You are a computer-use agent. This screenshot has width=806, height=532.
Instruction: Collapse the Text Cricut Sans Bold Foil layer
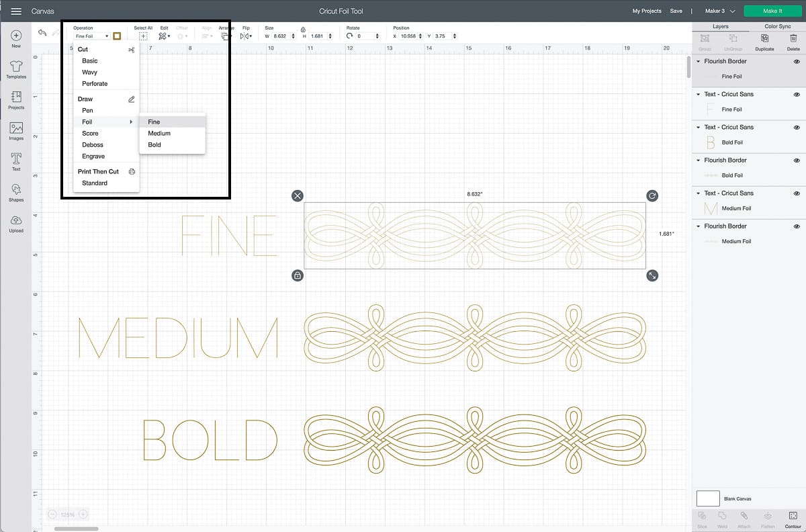point(699,127)
